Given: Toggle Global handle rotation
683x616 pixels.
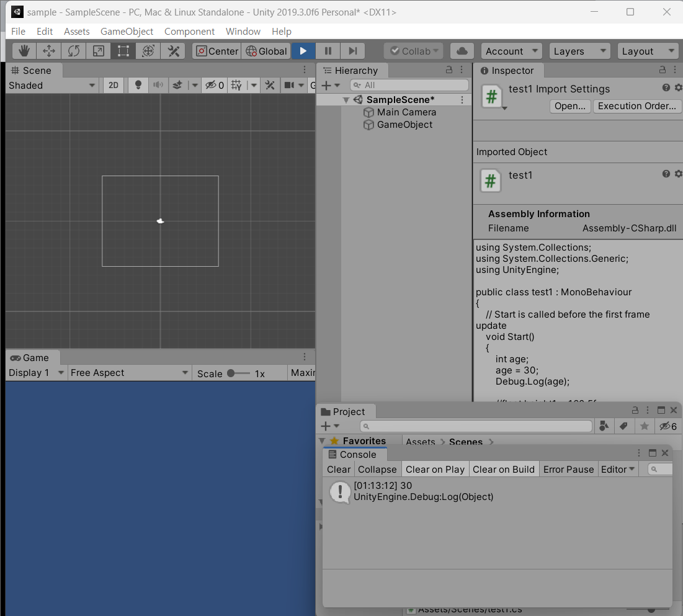Looking at the screenshot, I should point(266,51).
